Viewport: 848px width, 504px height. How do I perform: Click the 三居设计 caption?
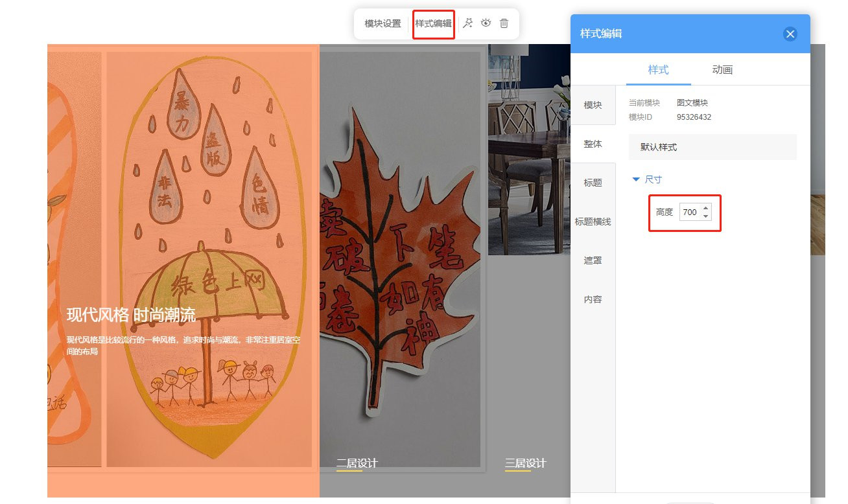(525, 463)
